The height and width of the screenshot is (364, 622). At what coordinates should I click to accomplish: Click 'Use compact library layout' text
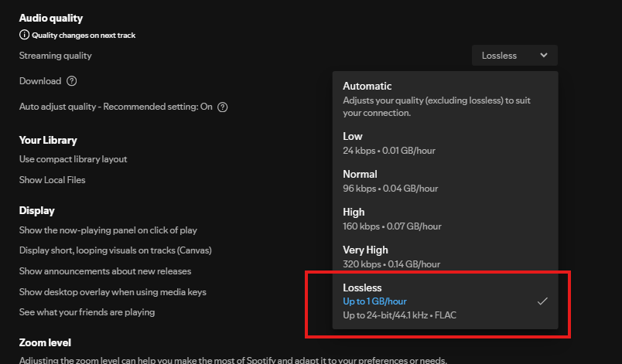(73, 159)
